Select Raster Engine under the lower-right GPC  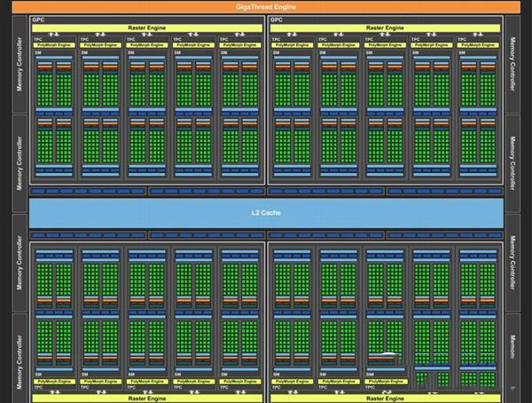[x=385, y=399]
